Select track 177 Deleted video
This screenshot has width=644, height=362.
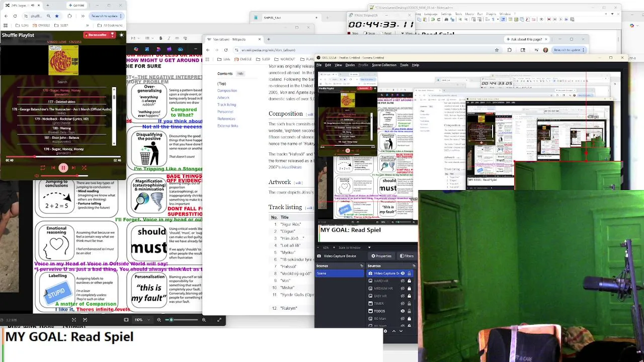(x=62, y=102)
